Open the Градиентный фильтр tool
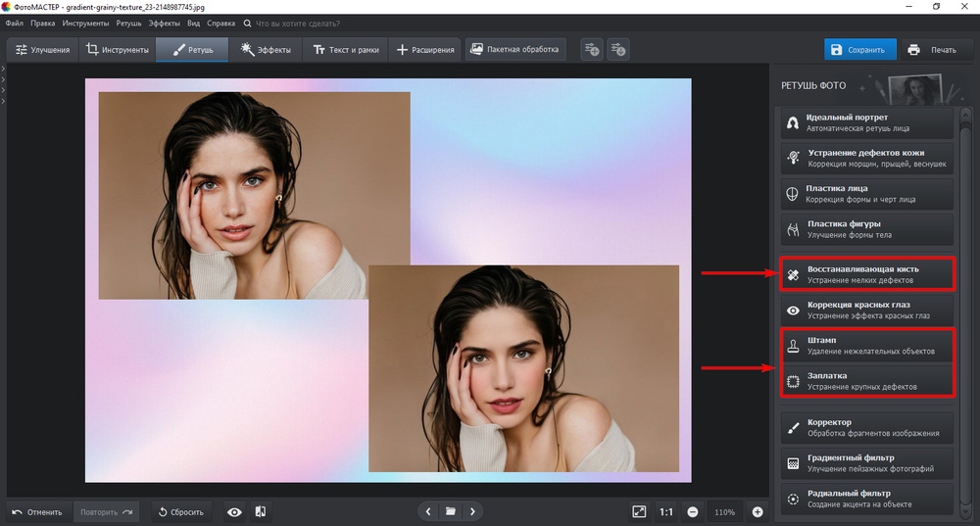The image size is (980, 526). [866, 462]
